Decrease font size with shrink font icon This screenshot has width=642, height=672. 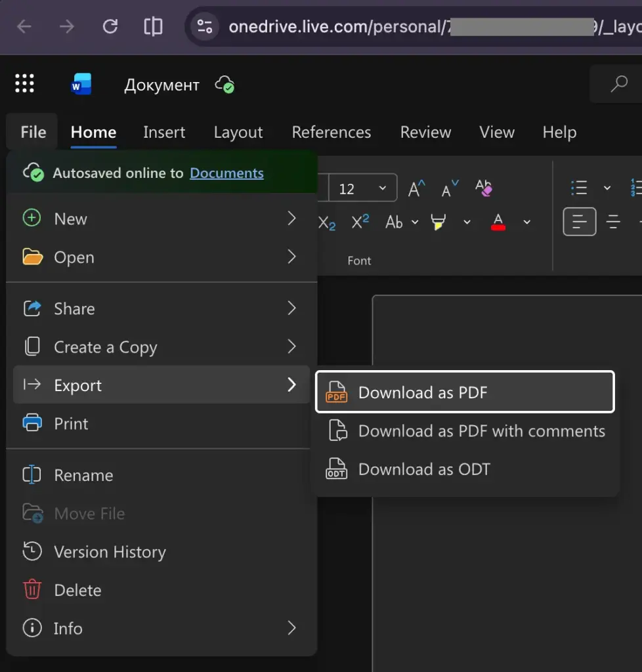pyautogui.click(x=450, y=188)
